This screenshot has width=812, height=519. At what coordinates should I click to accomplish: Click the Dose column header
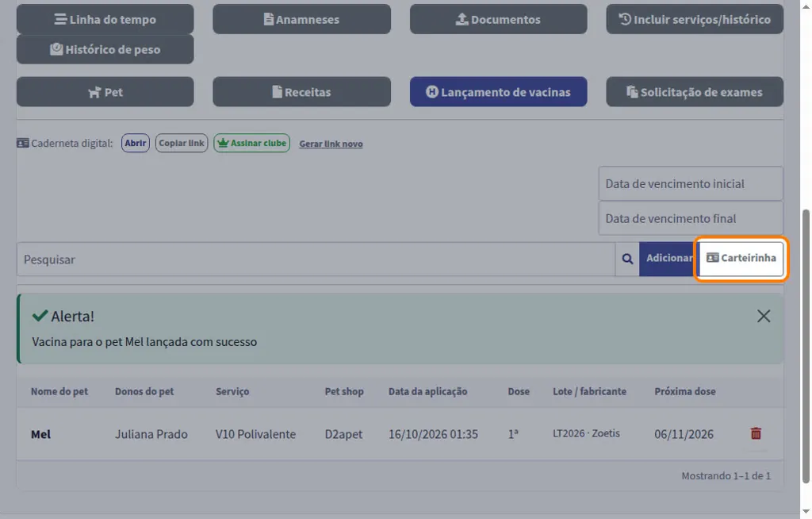click(x=519, y=391)
